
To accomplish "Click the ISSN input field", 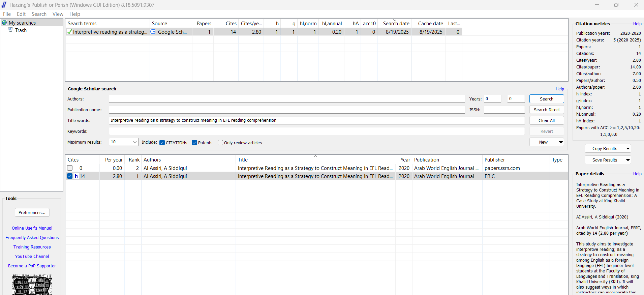I will click(504, 110).
